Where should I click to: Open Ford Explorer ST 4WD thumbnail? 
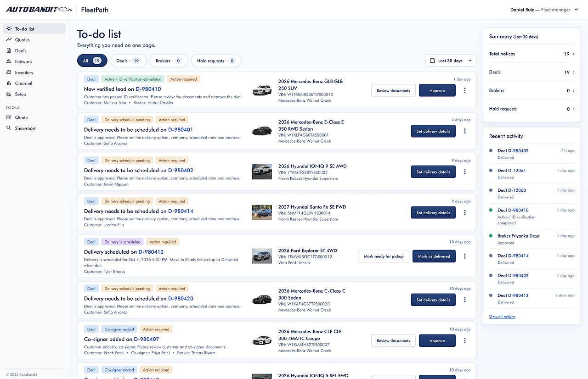point(262,256)
